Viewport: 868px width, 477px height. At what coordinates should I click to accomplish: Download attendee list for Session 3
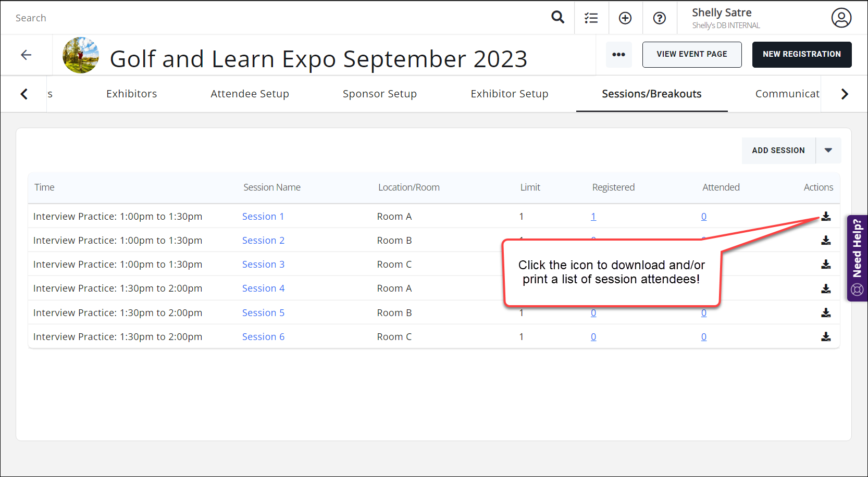coord(826,265)
